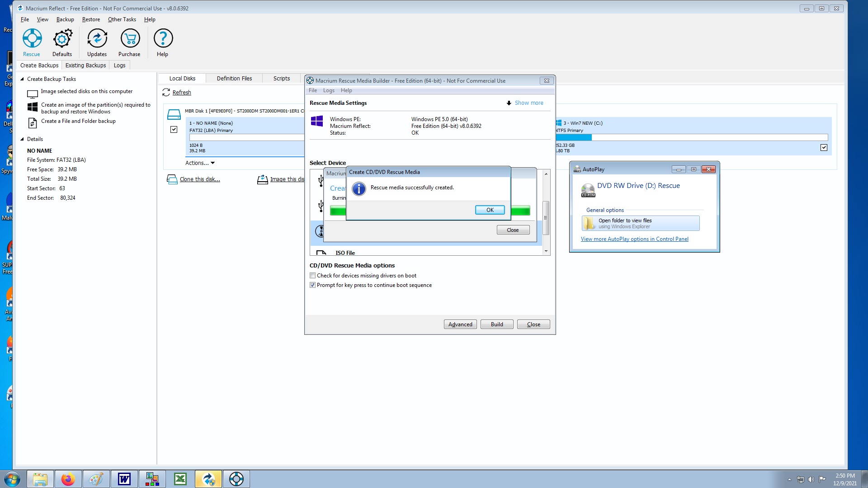The height and width of the screenshot is (488, 868).
Task: Switch to the Logs tab
Action: tap(119, 66)
